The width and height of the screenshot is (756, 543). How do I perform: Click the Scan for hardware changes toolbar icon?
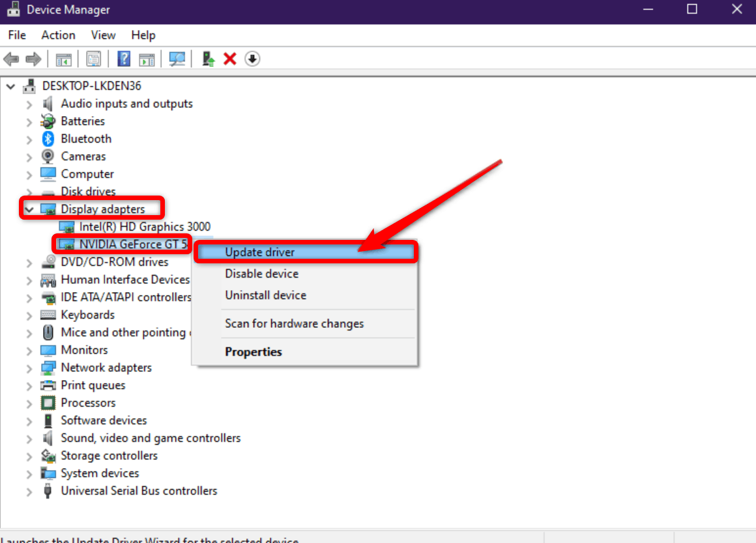pos(176,59)
